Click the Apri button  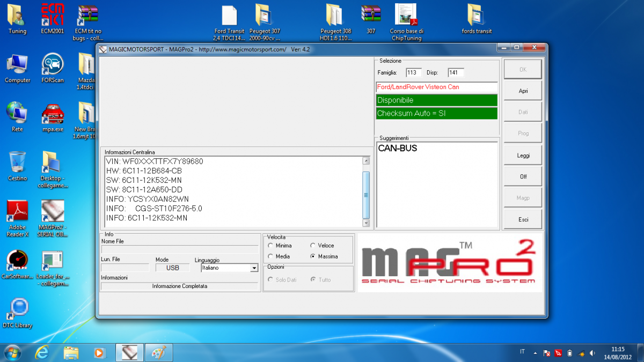coord(523,91)
